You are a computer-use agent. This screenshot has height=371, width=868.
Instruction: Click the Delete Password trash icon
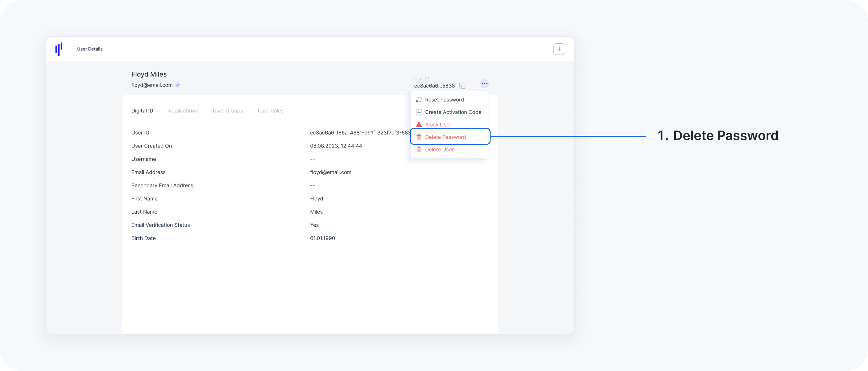point(419,137)
